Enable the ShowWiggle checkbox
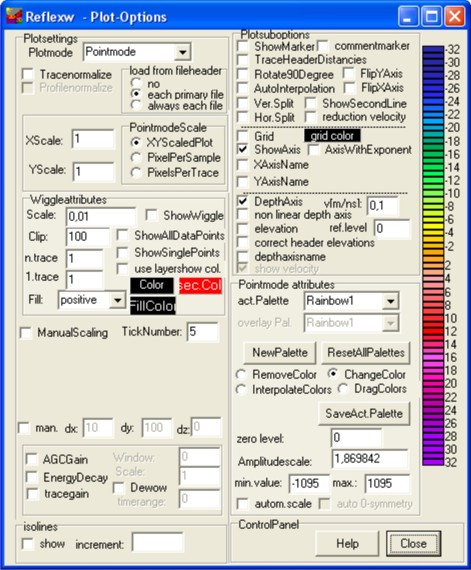Viewport: 471px width, 570px height. coord(151,215)
